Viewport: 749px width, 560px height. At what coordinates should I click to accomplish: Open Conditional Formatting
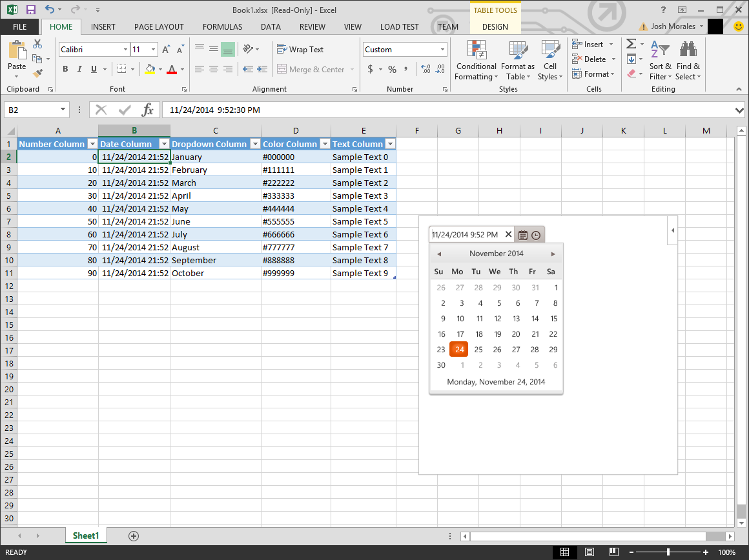[x=476, y=61]
